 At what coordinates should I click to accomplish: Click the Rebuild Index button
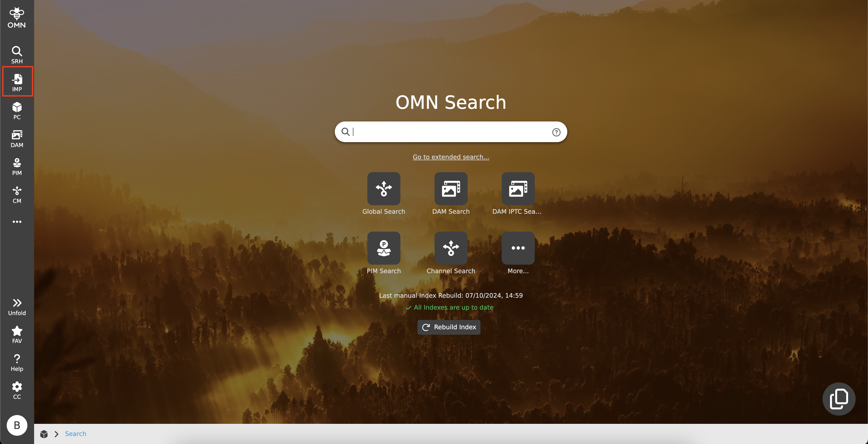(448, 327)
